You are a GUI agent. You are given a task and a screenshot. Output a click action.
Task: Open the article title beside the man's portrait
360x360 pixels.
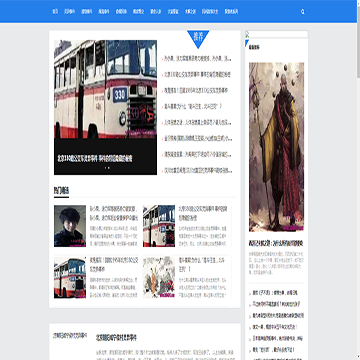(114, 213)
